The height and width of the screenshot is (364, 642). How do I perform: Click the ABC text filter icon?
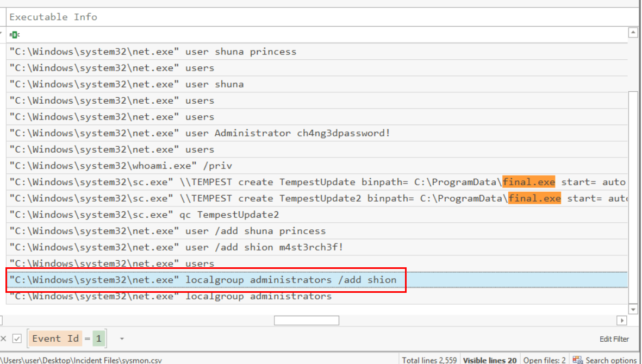click(14, 35)
